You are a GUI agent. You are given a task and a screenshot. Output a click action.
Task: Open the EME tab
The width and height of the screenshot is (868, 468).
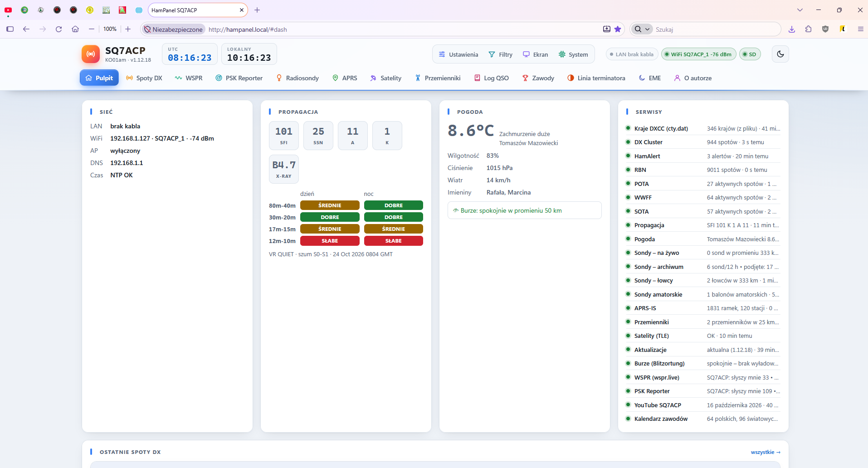pos(650,78)
